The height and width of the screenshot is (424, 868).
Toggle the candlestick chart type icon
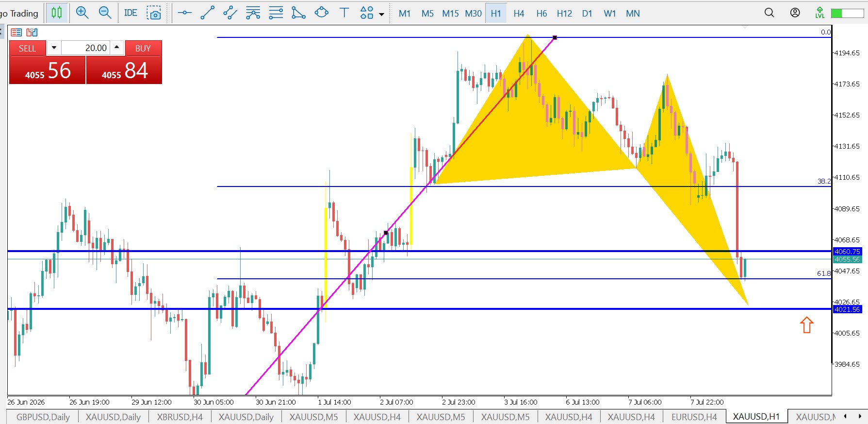click(x=57, y=13)
